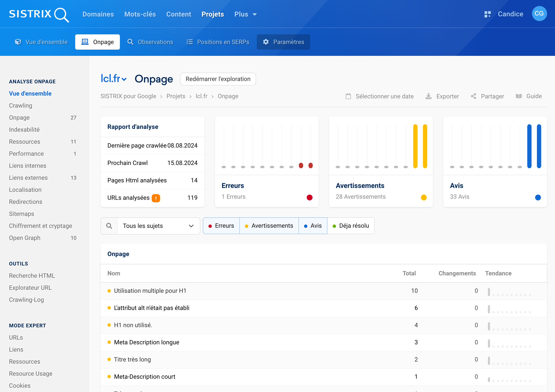Switch to the Vue d'ensemble tab
This screenshot has height=392, width=555.
[x=41, y=42]
